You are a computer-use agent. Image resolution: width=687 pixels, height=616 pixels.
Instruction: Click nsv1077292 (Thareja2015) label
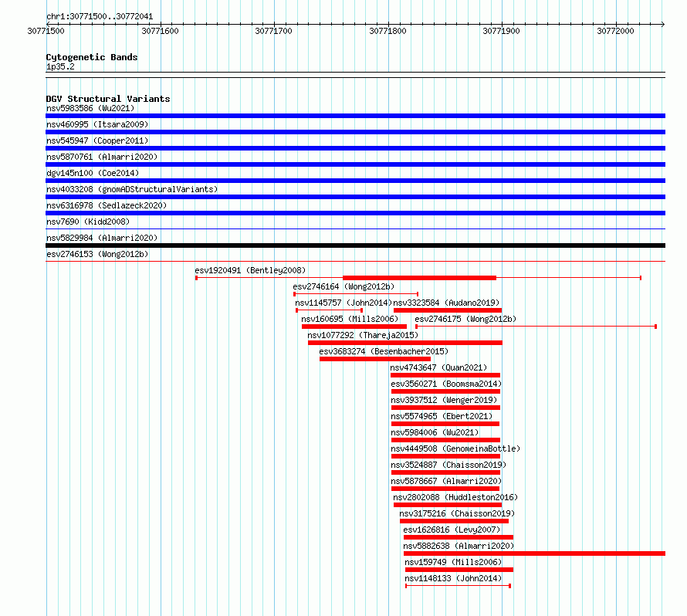click(x=363, y=335)
